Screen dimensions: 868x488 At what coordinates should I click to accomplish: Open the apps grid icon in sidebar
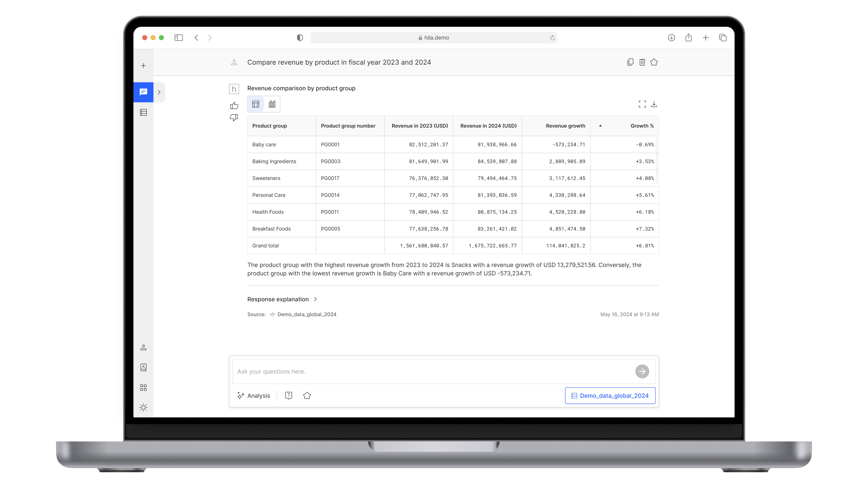(x=143, y=387)
